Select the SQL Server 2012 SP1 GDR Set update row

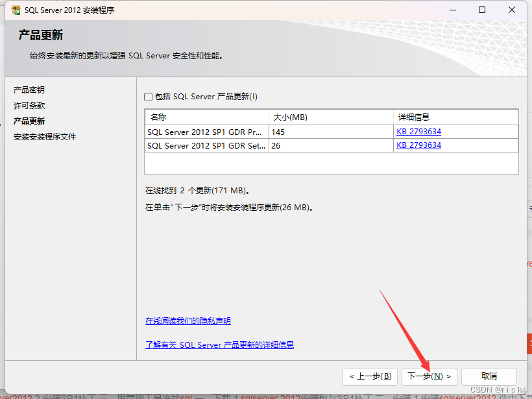tap(206, 145)
